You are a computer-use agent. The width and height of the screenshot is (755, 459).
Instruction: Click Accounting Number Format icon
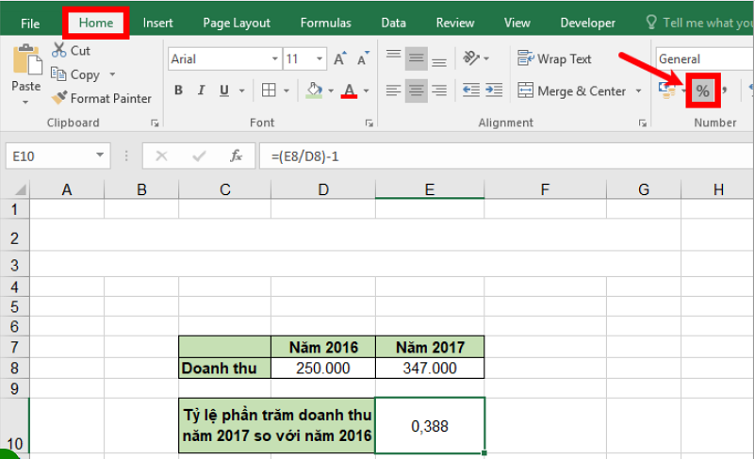(667, 90)
